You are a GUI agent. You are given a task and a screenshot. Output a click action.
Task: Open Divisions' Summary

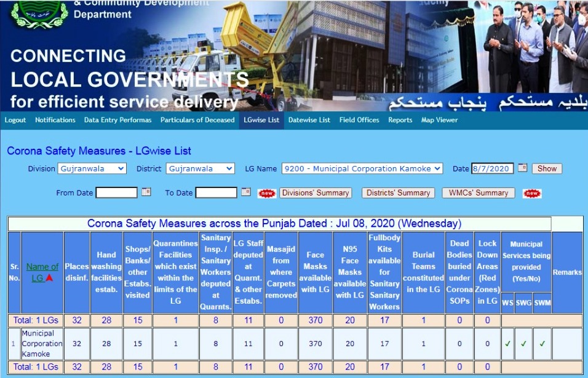pos(316,193)
